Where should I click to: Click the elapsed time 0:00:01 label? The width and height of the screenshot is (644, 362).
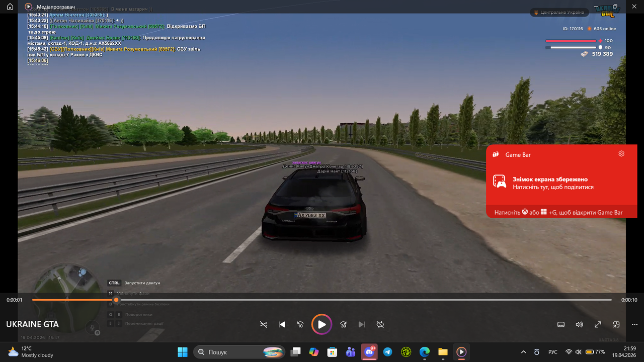pos(15,300)
